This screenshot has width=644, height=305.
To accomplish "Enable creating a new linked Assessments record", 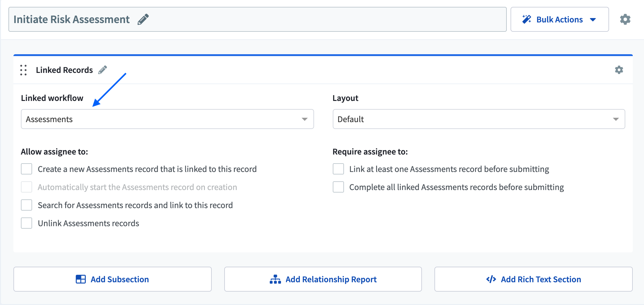I will click(27, 169).
